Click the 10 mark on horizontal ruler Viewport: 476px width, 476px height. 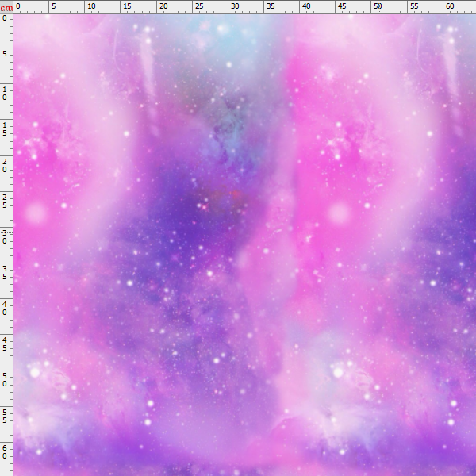click(91, 6)
